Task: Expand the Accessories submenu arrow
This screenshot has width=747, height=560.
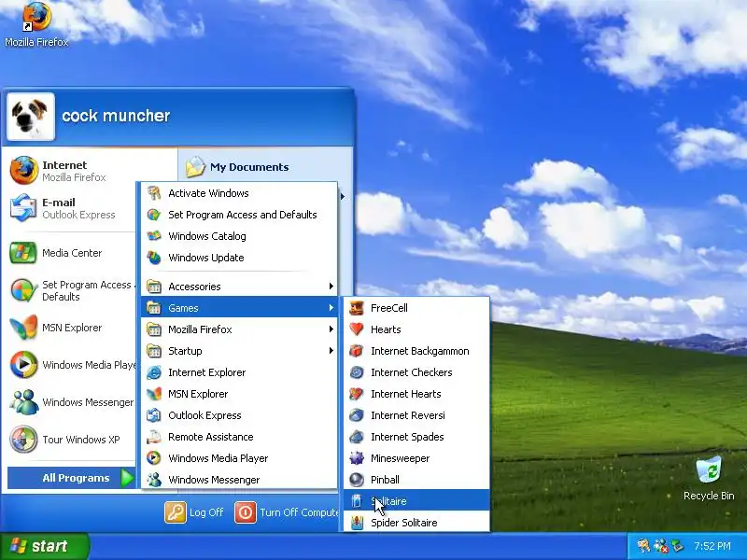Action: 331,287
